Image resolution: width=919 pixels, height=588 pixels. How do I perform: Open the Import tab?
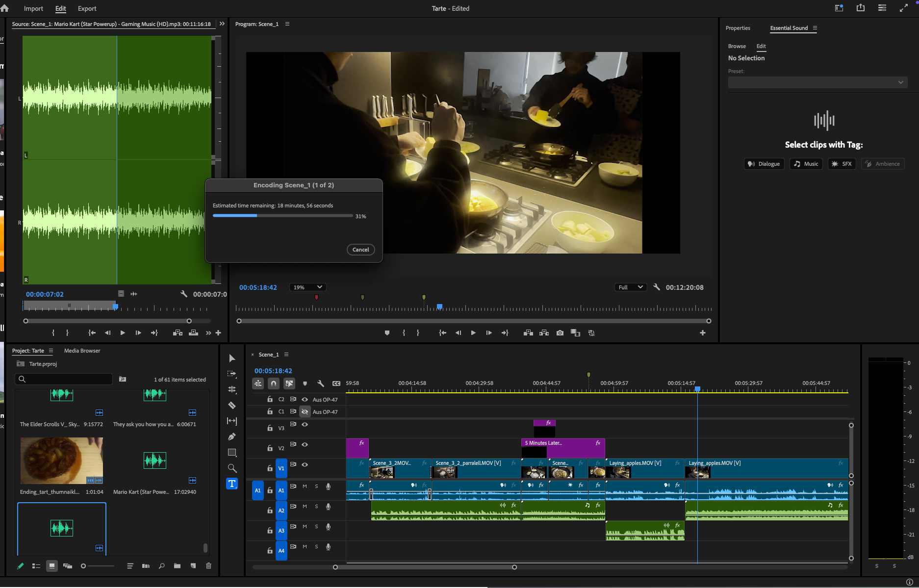[33, 8]
